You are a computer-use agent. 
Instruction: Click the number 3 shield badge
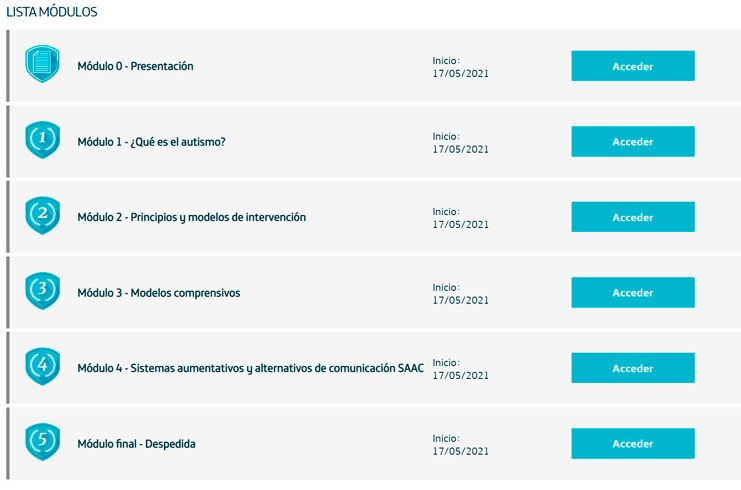tap(43, 291)
